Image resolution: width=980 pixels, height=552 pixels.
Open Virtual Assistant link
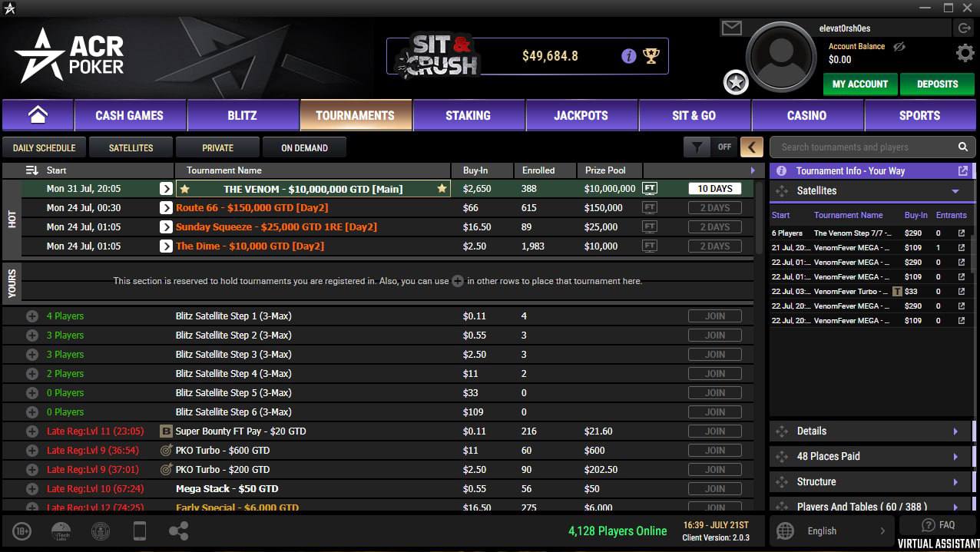(939, 544)
